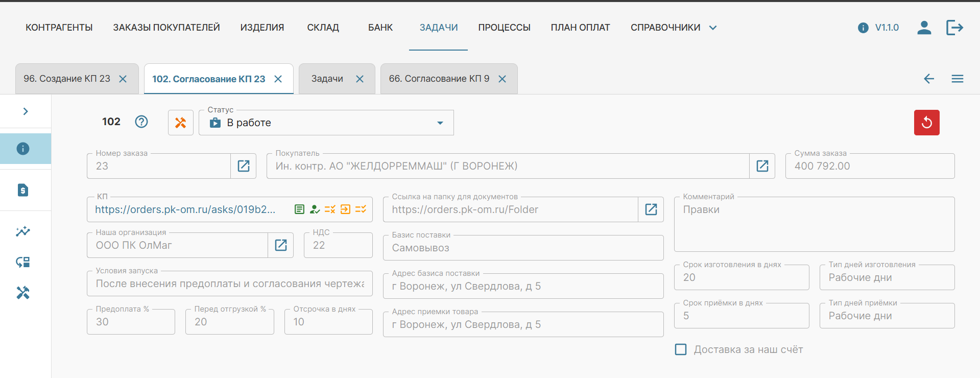Viewport: 980px width, 378px height.
Task: Open the sparkline analytics sidebar icon
Action: (x=23, y=231)
